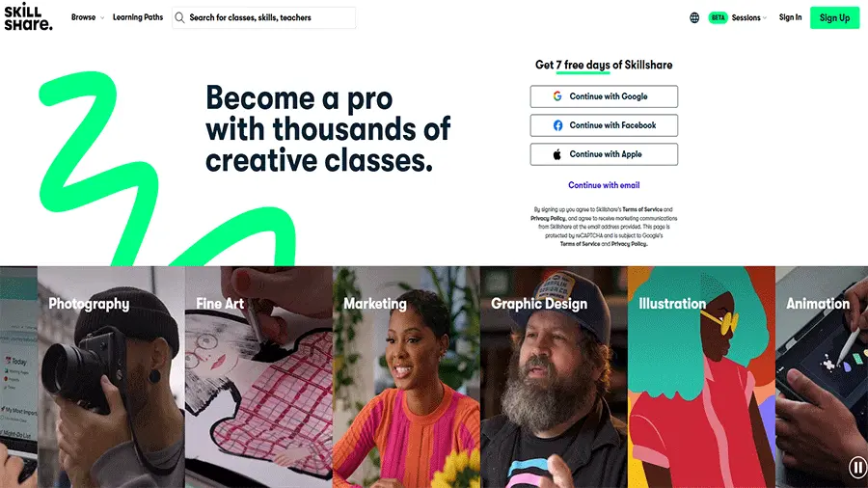868x488 pixels.
Task: Click the Facebook logo icon
Action: point(557,125)
